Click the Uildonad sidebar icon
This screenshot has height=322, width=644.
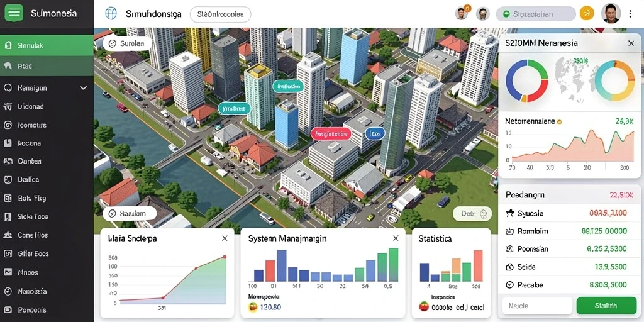8,107
